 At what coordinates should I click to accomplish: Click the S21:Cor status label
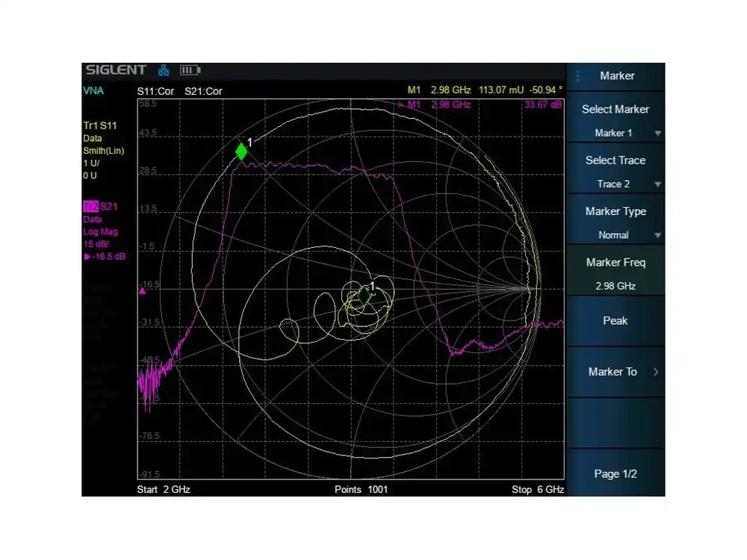pyautogui.click(x=203, y=91)
